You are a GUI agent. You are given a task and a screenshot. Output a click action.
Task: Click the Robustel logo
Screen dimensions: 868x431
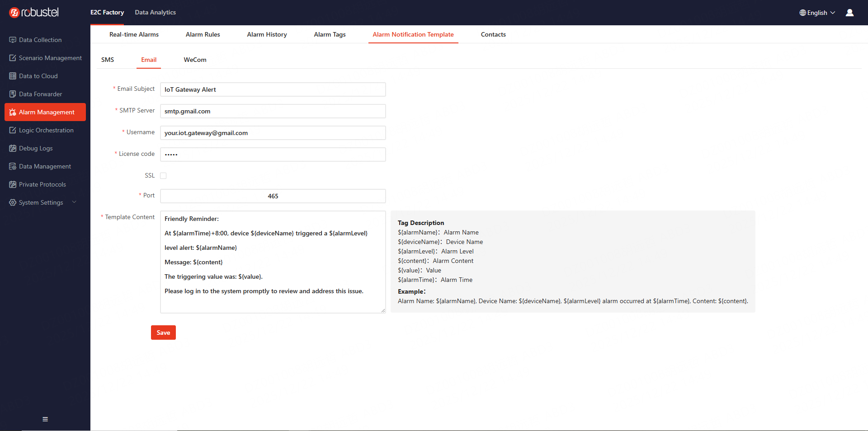(x=34, y=13)
